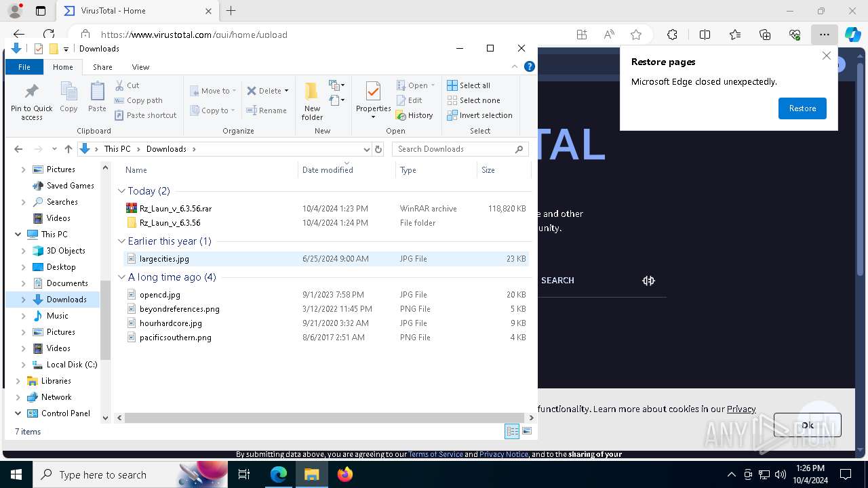Switch to the Home ribbon tab
The height and width of the screenshot is (488, 868).
[63, 67]
